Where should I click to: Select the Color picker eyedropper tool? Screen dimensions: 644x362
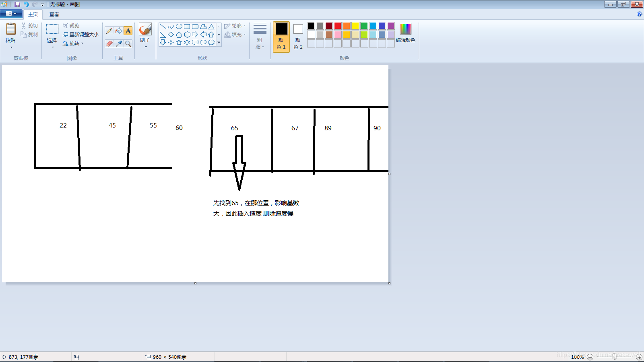119,43
